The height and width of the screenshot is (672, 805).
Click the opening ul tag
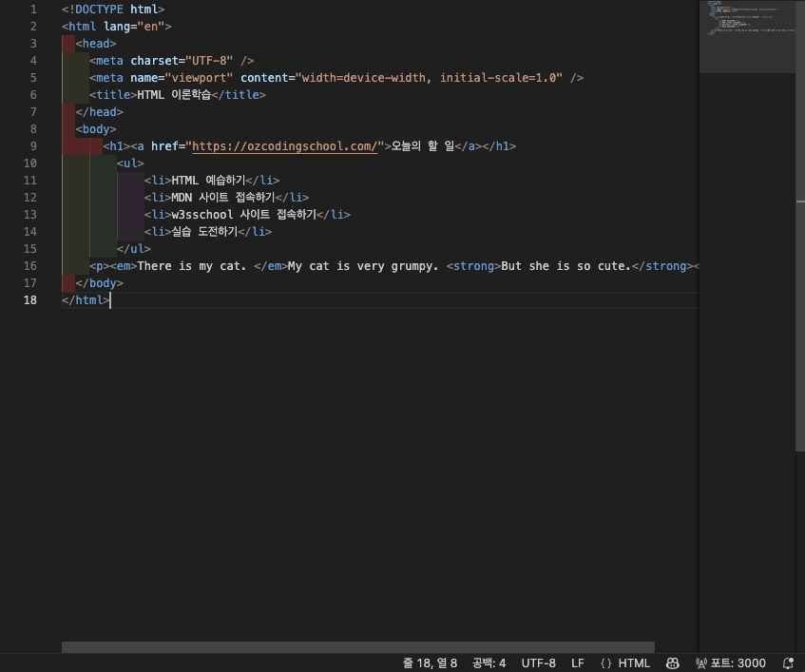tap(130, 163)
